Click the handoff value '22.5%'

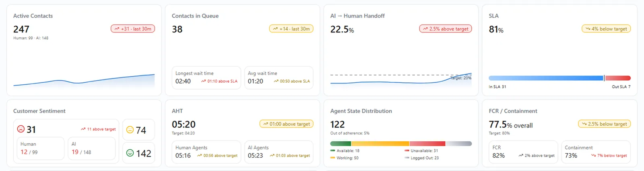click(x=342, y=29)
